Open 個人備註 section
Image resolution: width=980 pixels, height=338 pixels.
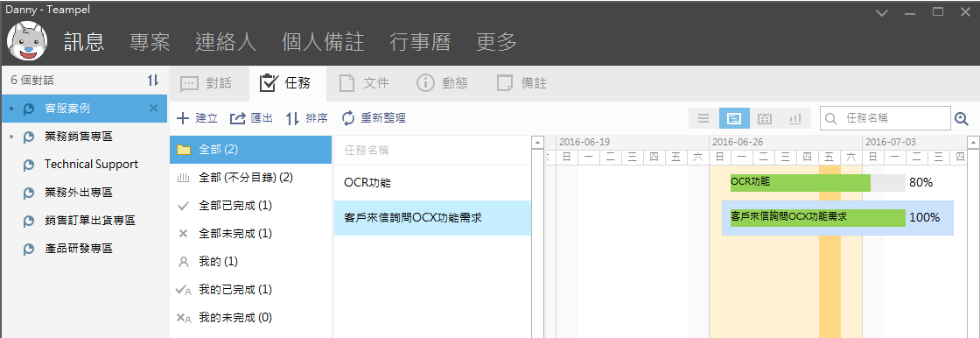tap(323, 42)
